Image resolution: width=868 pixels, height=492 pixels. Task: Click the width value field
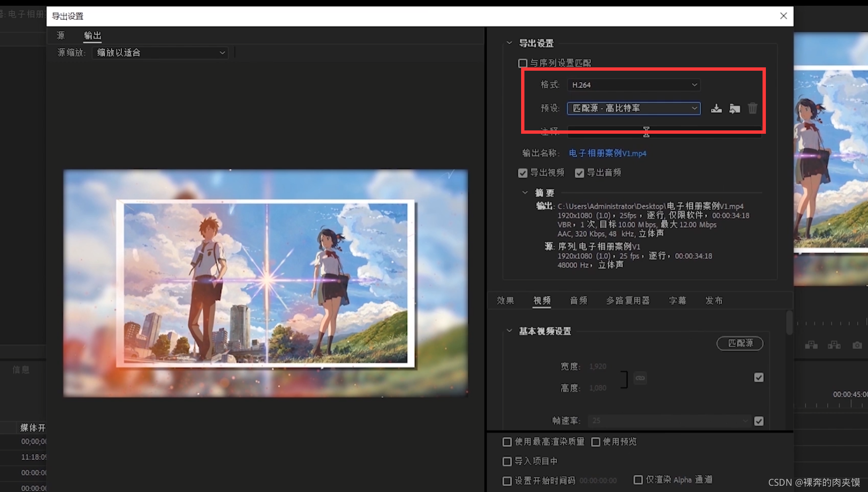(x=598, y=366)
